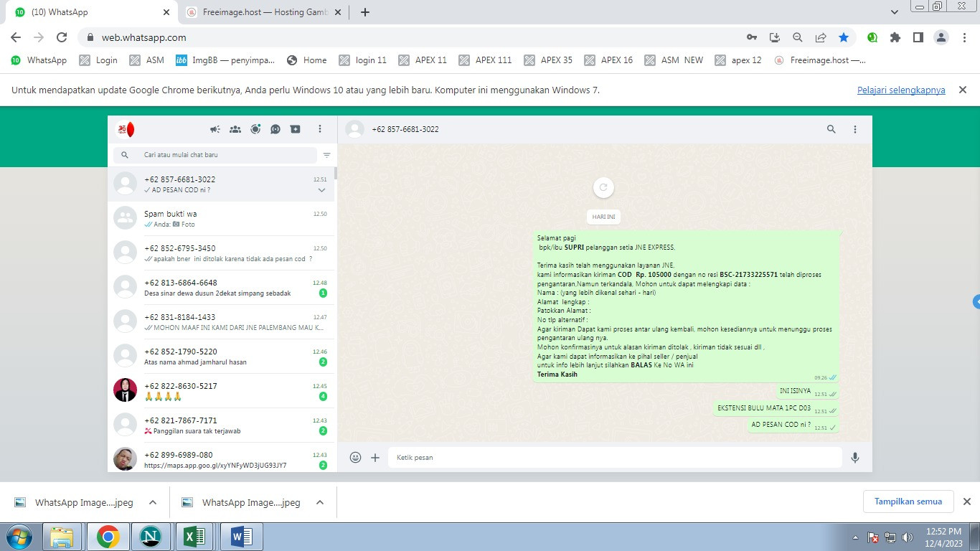This screenshot has height=551, width=980.
Task: Open the 'Spam bukti wa' group chat
Action: pyautogui.click(x=221, y=218)
